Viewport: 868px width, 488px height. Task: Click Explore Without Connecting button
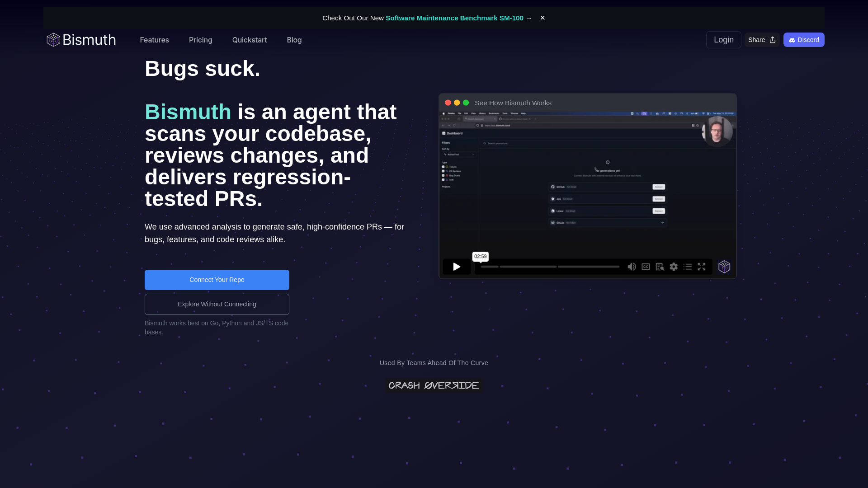point(217,304)
